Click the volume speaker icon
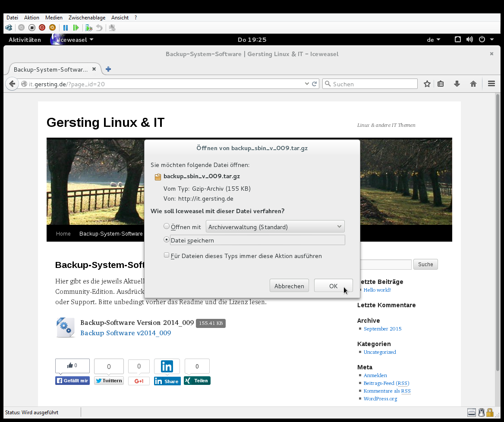 (x=469, y=39)
